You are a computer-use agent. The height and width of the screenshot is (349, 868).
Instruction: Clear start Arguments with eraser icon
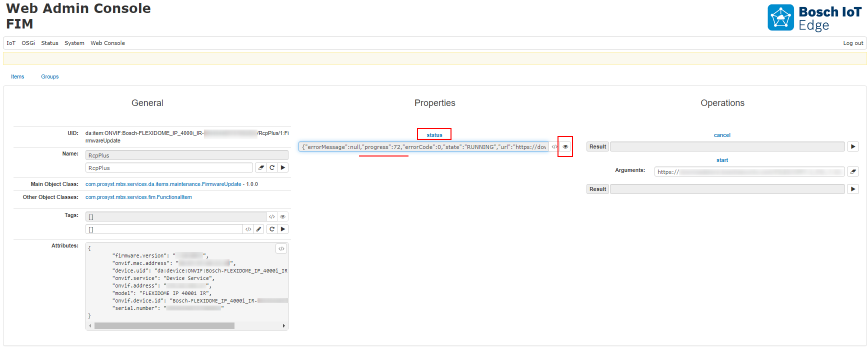pos(853,172)
